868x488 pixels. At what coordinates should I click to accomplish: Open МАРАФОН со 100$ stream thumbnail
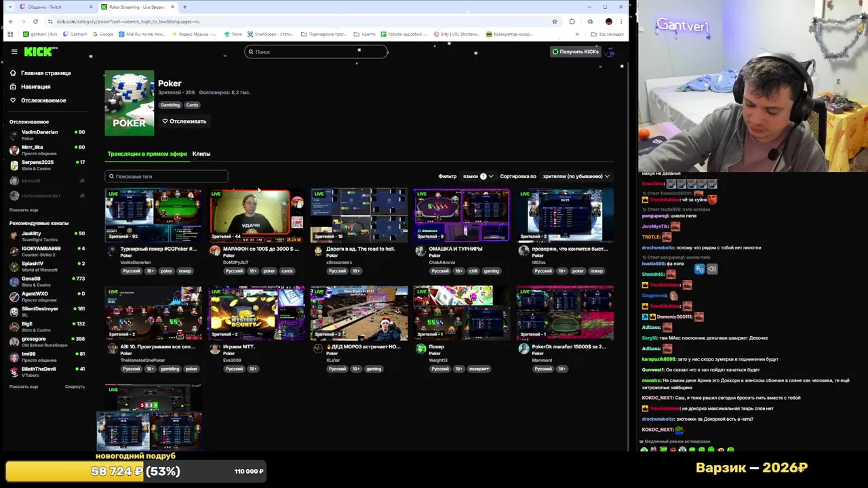pyautogui.click(x=256, y=216)
